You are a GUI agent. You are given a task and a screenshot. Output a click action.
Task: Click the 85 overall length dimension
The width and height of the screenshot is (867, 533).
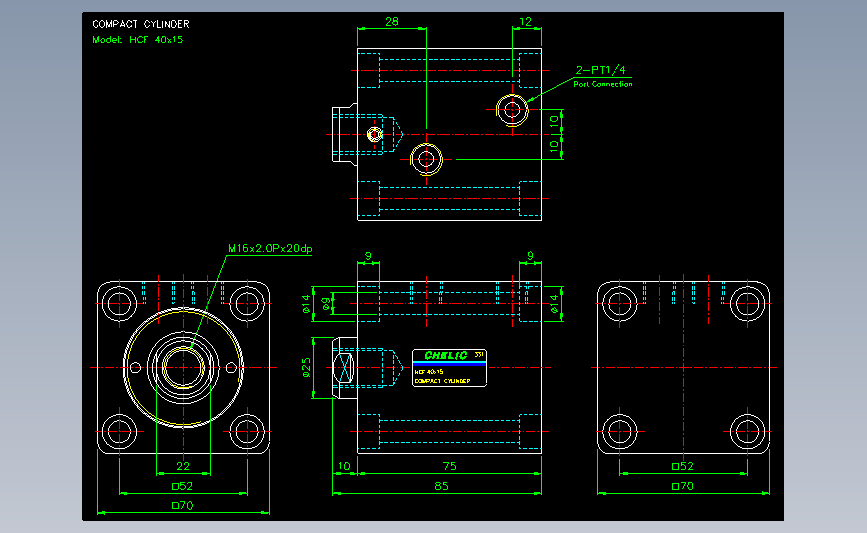[x=441, y=486]
